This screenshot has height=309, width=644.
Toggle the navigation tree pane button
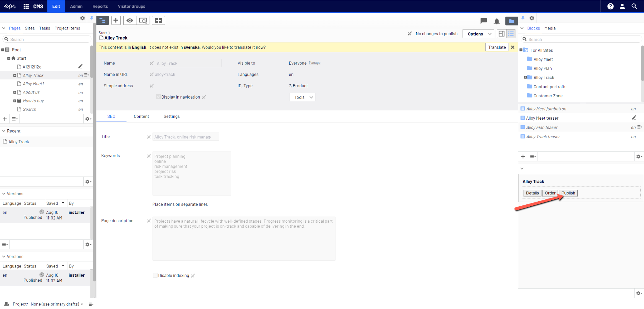pyautogui.click(x=103, y=20)
